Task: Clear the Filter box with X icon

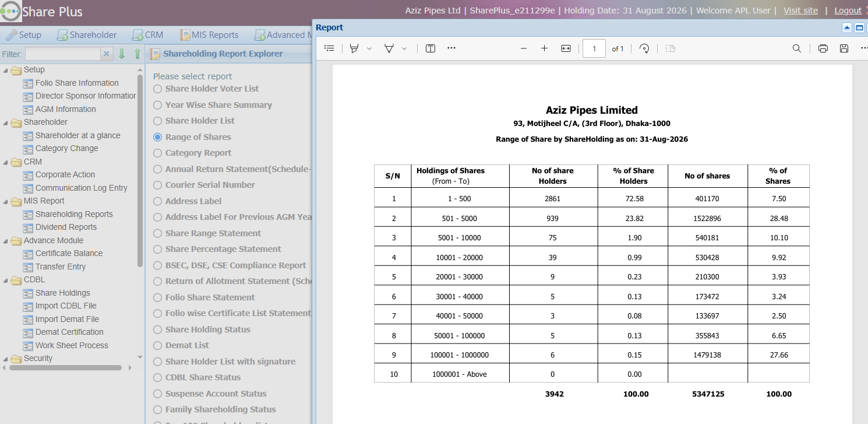Action: pos(107,54)
